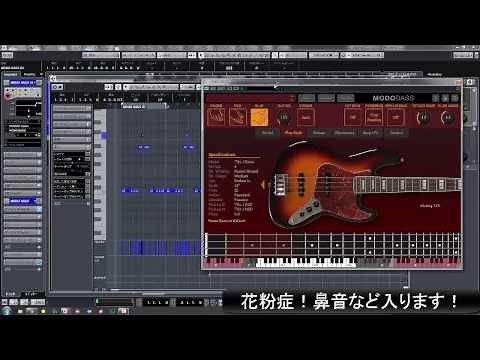Click first gray button beside preset field
480x360 pixels.
coord(306,98)
